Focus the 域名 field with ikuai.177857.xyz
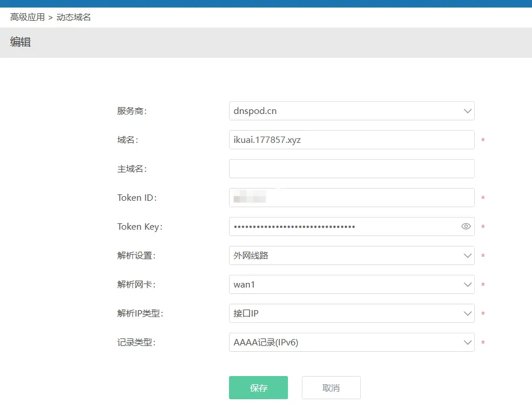532x405 pixels. 352,139
